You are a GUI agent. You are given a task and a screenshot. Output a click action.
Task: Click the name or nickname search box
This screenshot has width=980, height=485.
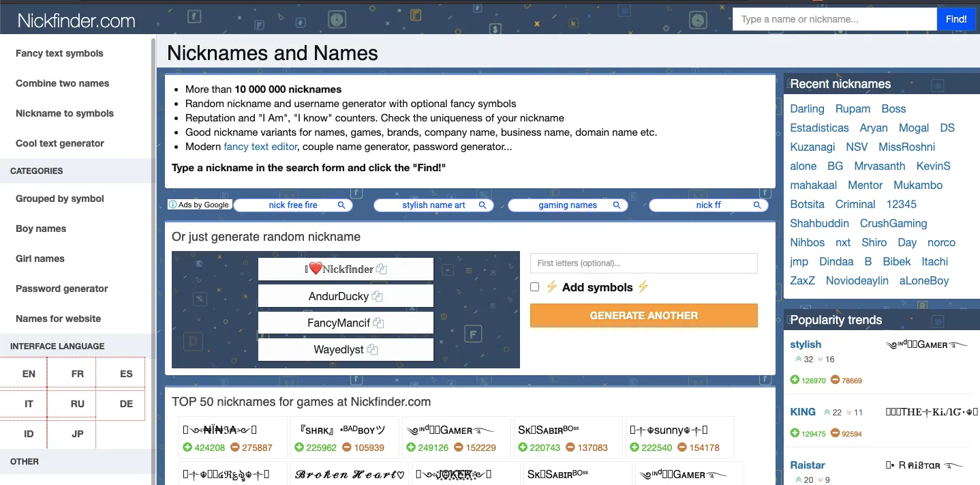834,19
